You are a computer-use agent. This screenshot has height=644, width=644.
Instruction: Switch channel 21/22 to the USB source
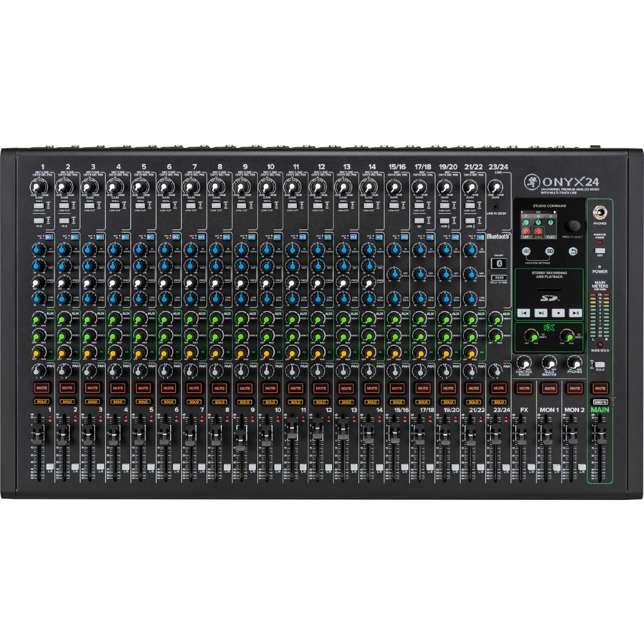point(470,220)
